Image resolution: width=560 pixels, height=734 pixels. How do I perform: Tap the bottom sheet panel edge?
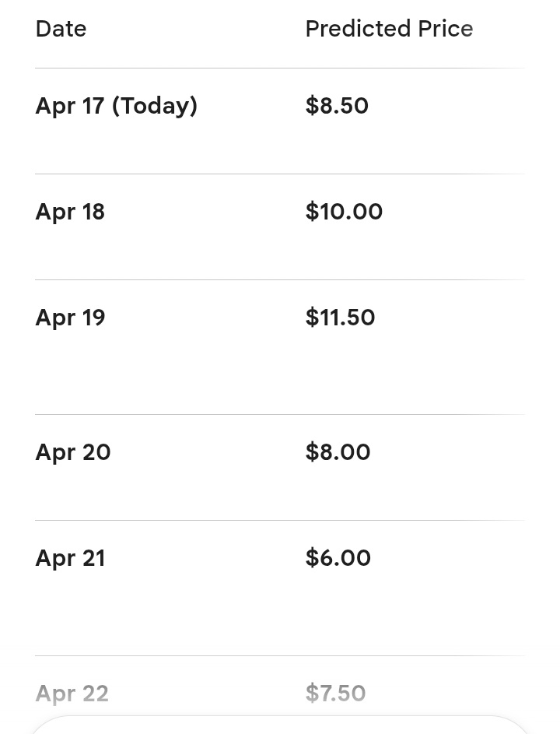pos(280,724)
